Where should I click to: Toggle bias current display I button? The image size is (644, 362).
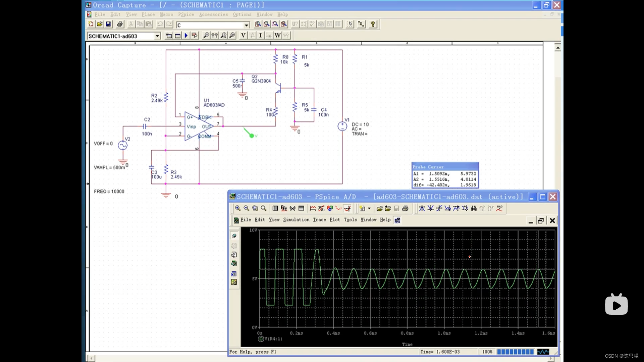(x=260, y=36)
